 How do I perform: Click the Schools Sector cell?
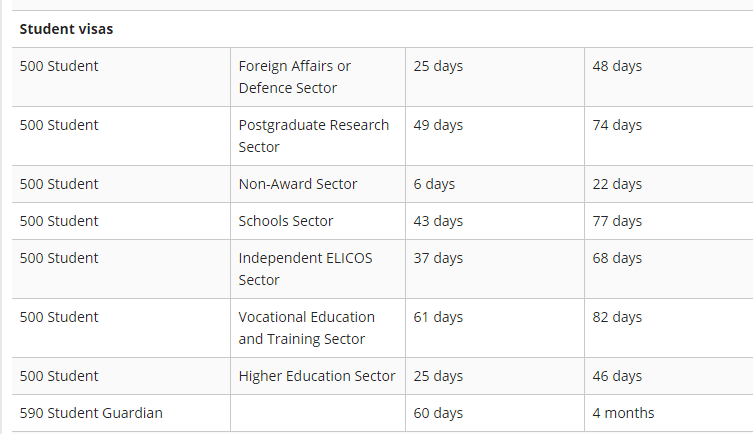318,221
